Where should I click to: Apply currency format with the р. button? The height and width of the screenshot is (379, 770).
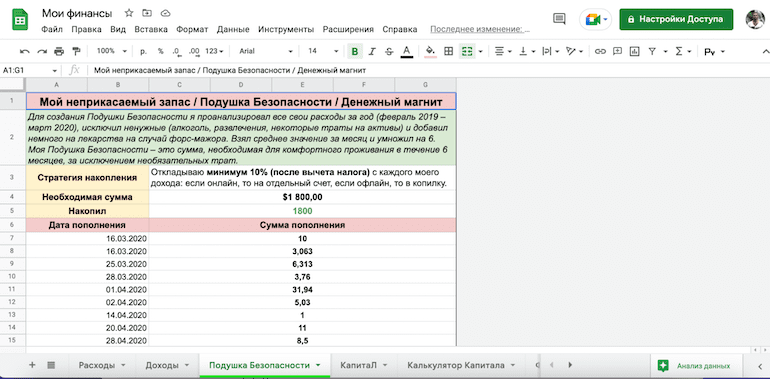tap(144, 51)
